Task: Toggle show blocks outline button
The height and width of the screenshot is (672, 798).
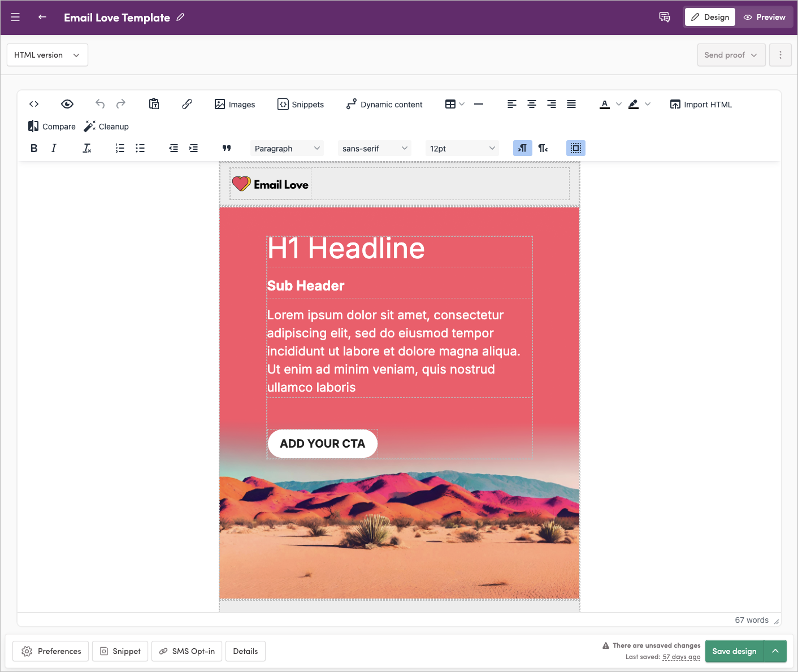Action: coord(575,148)
